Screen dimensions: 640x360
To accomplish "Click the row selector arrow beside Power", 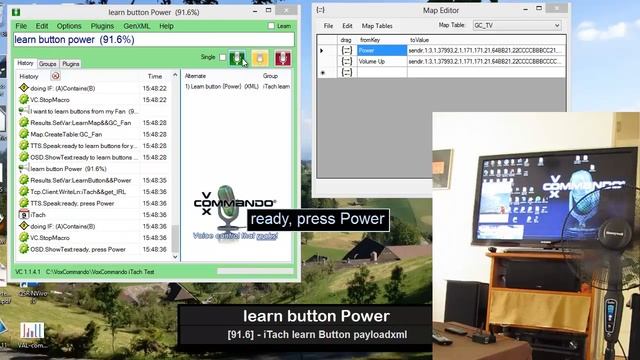I will pos(322,51).
